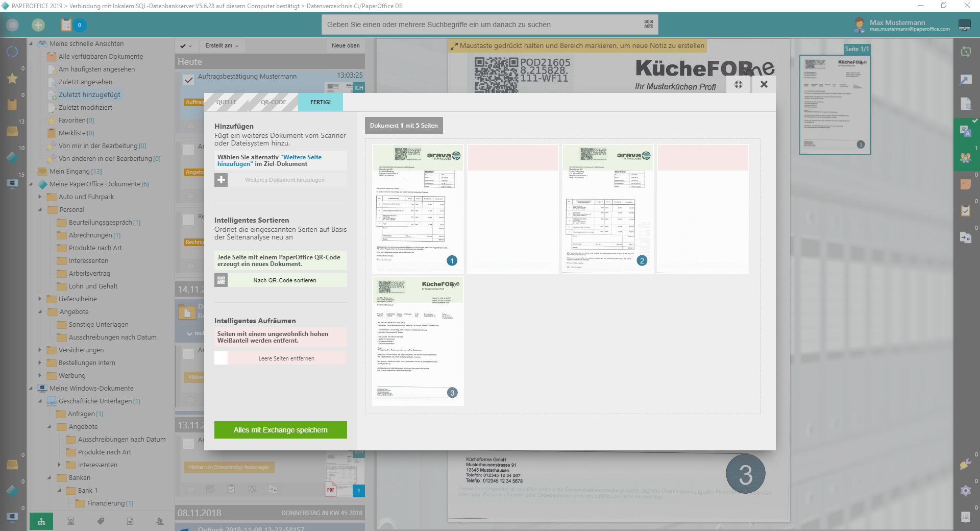Open Mein Eingang [13] inbox

[x=76, y=171]
